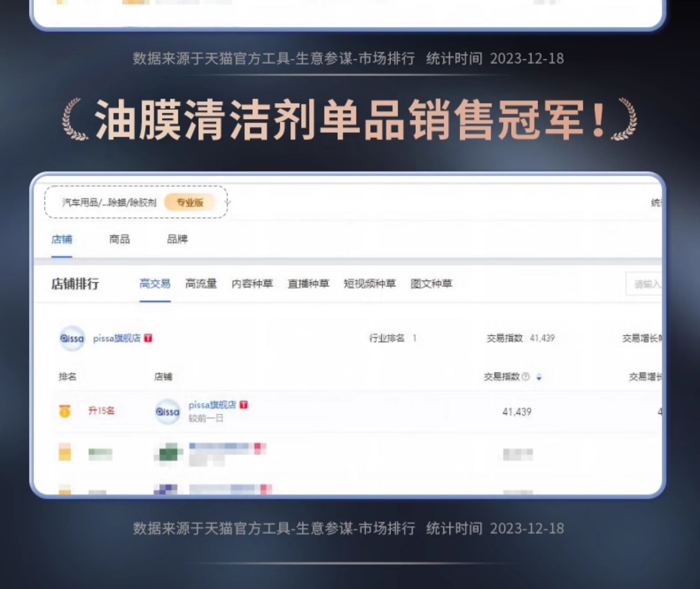
Task: Switch to the 商品 tab
Action: (x=119, y=239)
